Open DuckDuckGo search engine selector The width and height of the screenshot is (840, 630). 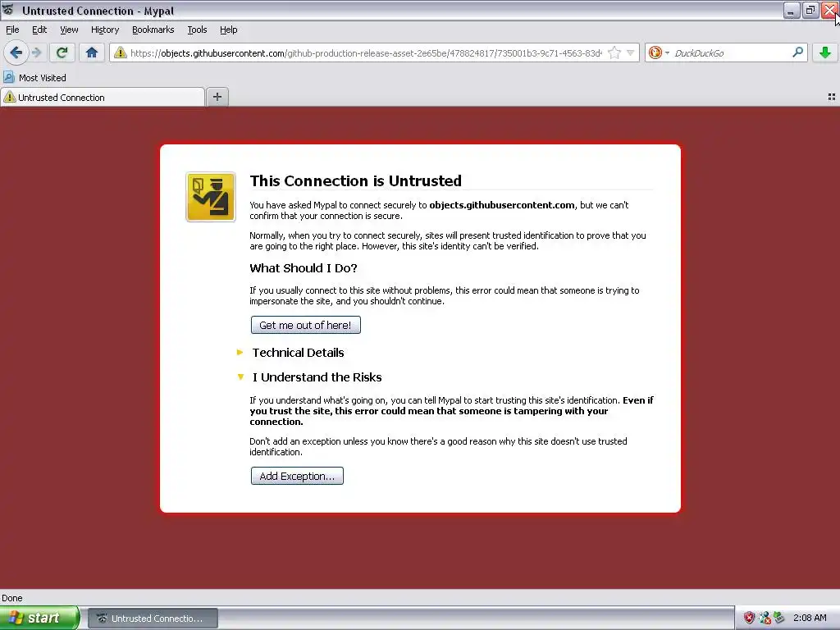tap(659, 52)
